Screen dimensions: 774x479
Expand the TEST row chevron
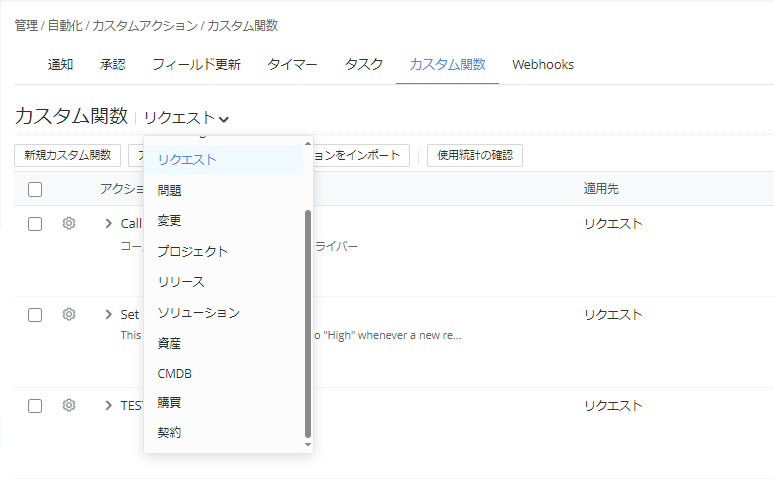(108, 406)
